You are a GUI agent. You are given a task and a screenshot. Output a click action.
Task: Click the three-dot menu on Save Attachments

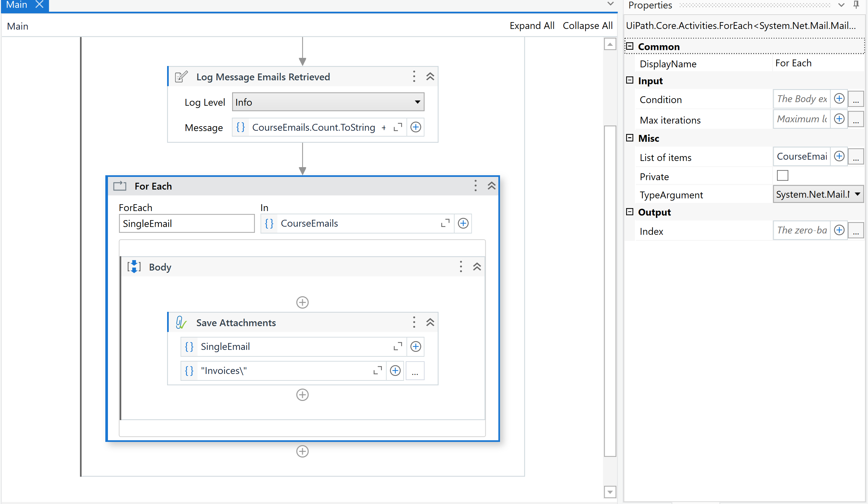tap(414, 323)
